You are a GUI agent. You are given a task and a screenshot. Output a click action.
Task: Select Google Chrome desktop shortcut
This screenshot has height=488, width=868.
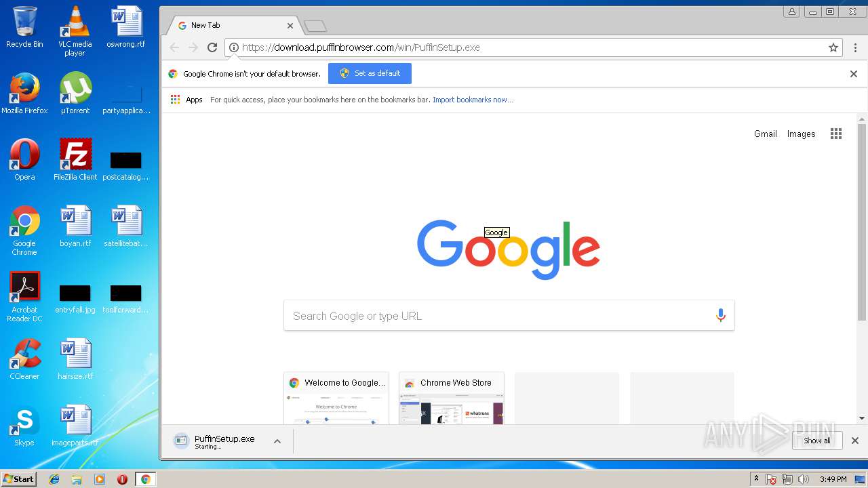[24, 230]
